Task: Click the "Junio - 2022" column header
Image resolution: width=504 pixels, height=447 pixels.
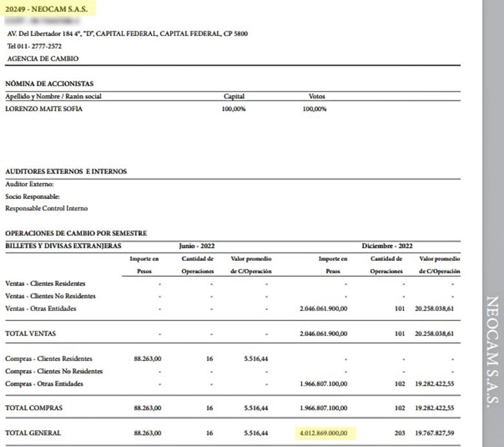Action: click(196, 246)
